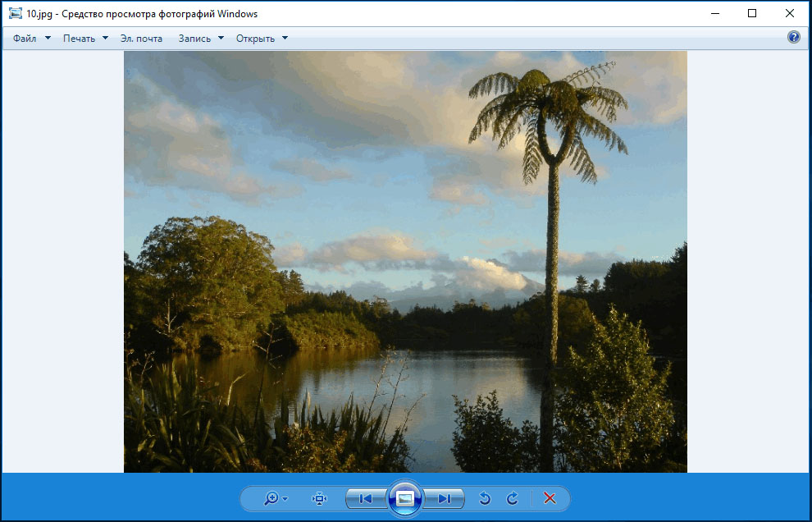
Task: Expand the Открыть dropdown
Action: coord(262,39)
